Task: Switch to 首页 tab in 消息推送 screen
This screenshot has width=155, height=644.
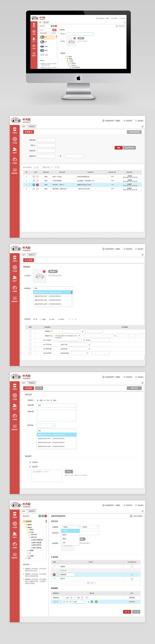Action: pyautogui.click(x=24, y=127)
